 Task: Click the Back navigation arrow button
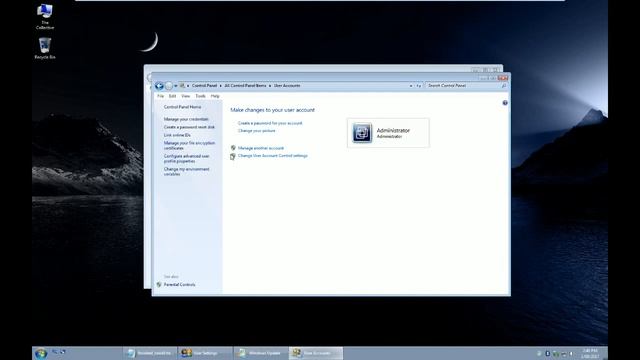point(159,86)
